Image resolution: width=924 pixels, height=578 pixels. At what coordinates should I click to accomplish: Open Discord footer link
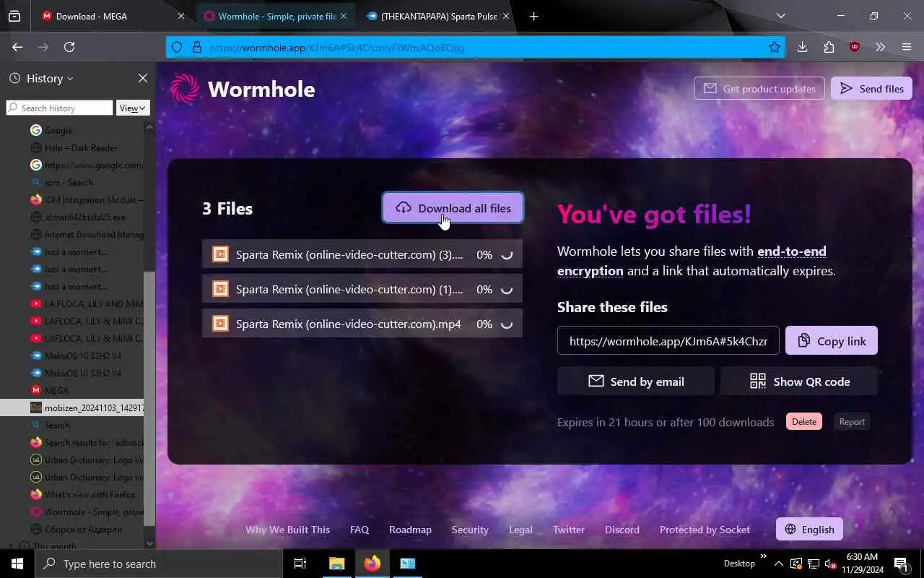(x=622, y=530)
